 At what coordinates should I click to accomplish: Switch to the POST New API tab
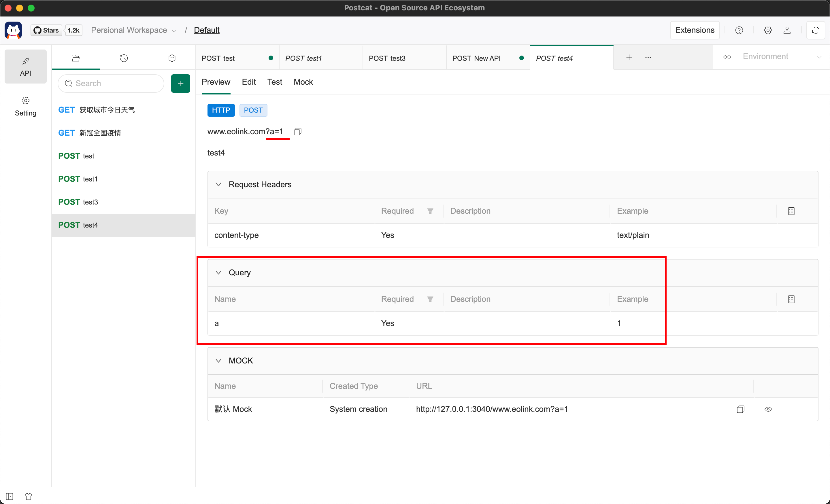[488, 58]
